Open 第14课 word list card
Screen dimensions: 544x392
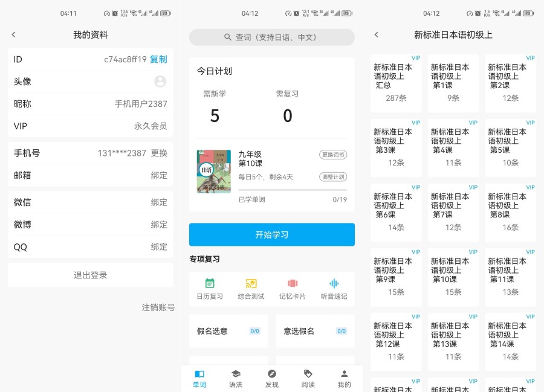click(x=510, y=342)
